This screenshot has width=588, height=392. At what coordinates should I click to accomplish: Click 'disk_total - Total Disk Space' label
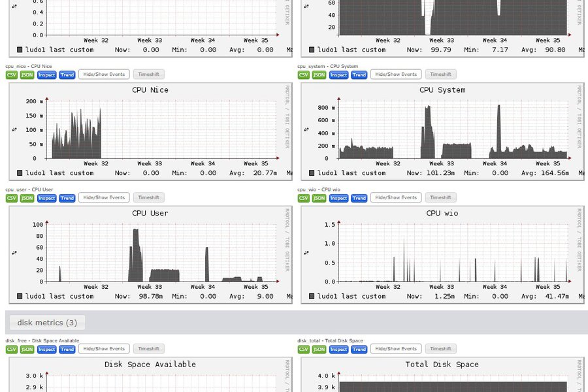pos(331,340)
